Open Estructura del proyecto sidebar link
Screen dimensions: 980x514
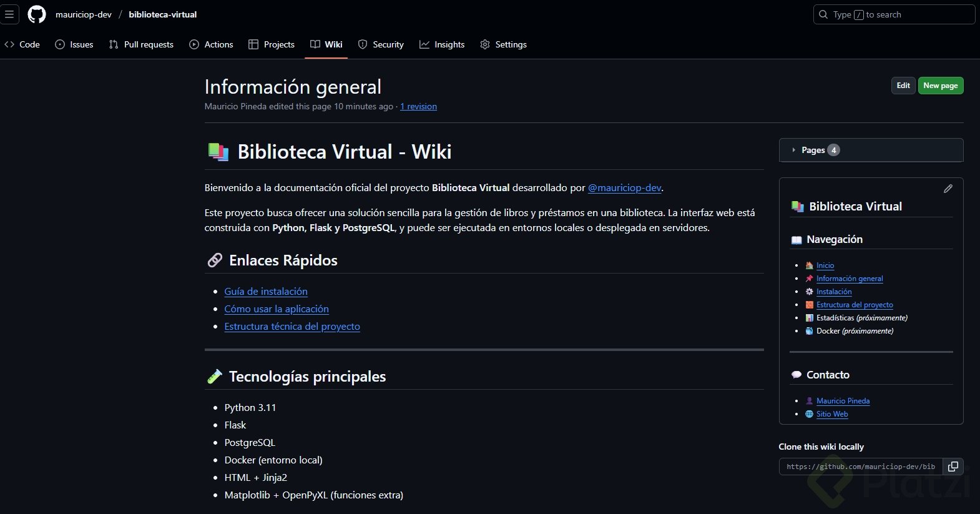pyautogui.click(x=855, y=305)
